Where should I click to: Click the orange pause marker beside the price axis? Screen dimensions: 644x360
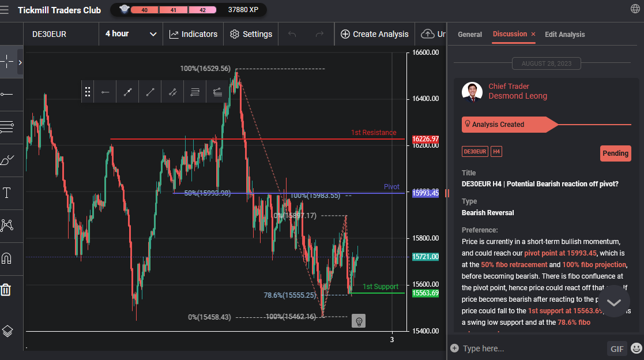447,193
